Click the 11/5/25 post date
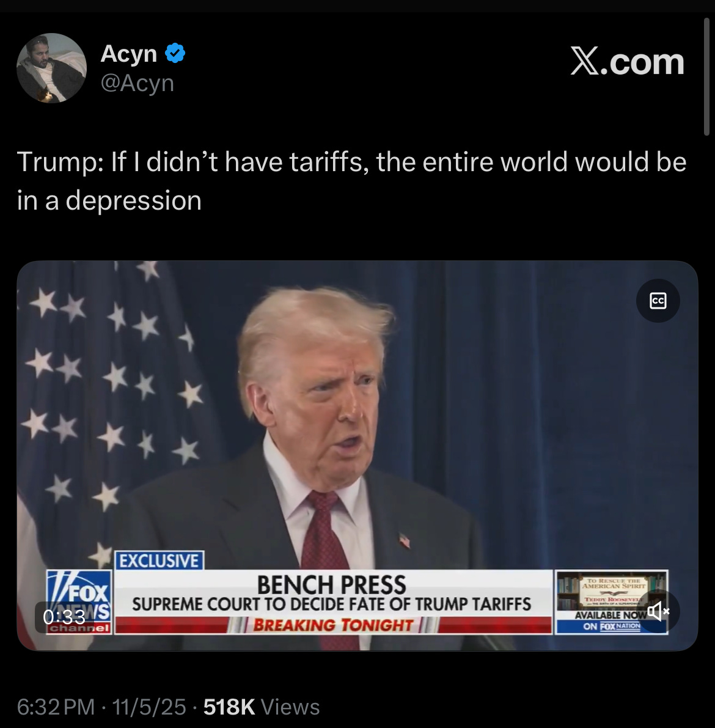This screenshot has width=715, height=728. tap(149, 707)
